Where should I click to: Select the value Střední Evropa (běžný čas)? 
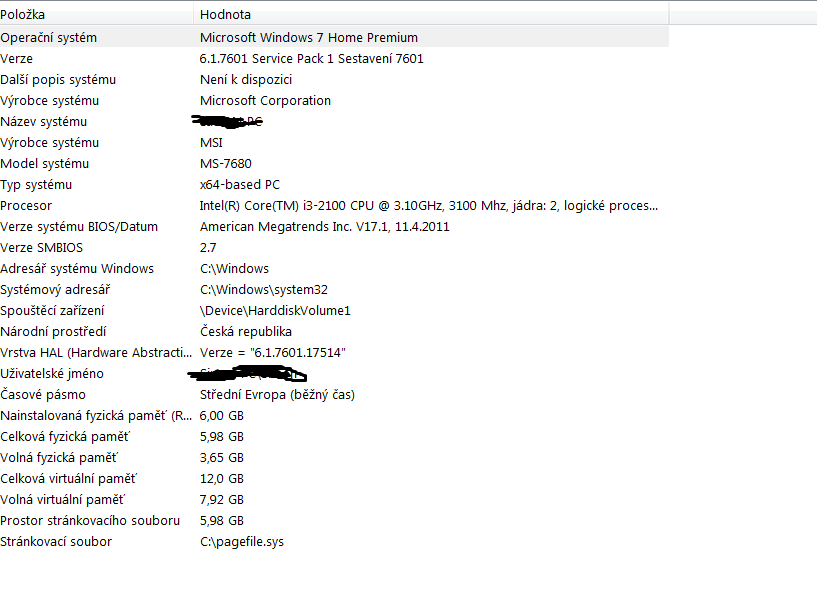(x=277, y=395)
